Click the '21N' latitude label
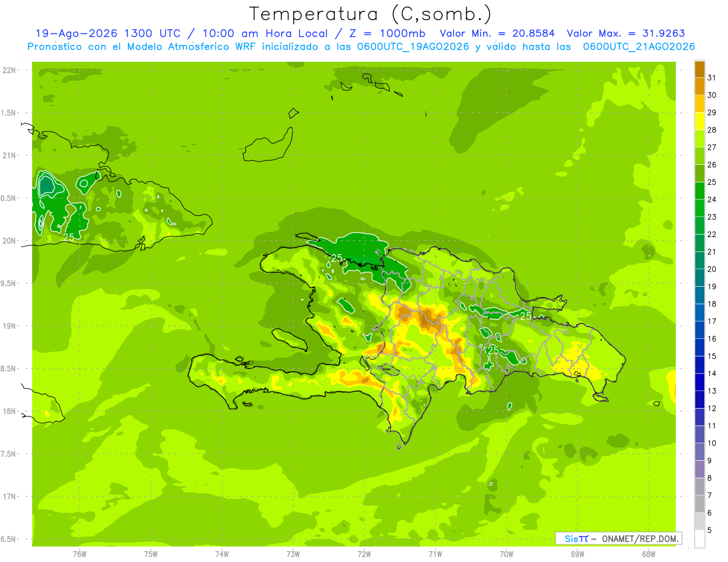The width and height of the screenshot is (728, 562). (x=10, y=156)
